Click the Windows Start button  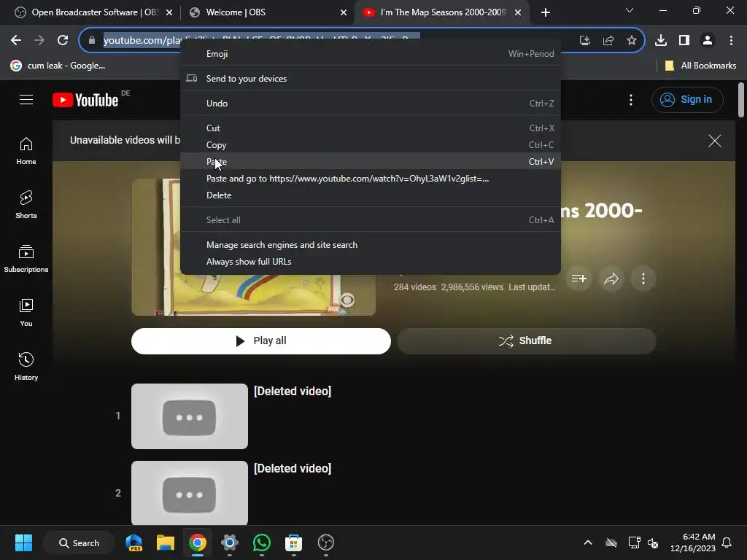pyautogui.click(x=23, y=542)
